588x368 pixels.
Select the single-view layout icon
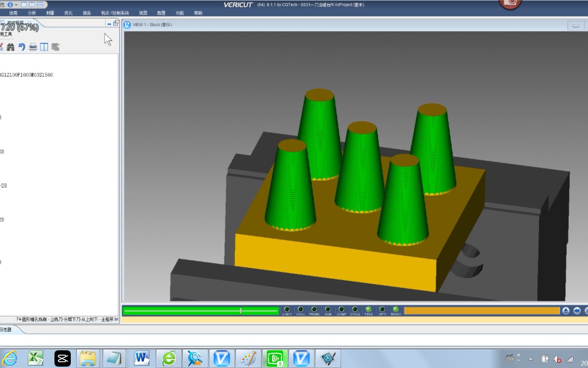(x=24, y=5)
